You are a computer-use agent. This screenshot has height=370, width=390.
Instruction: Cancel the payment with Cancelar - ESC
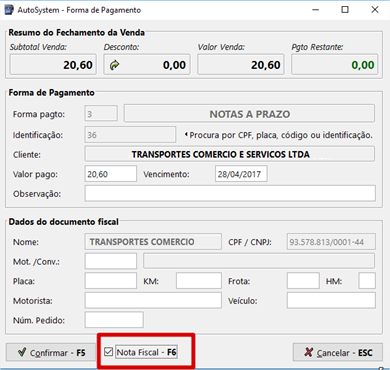tap(338, 352)
